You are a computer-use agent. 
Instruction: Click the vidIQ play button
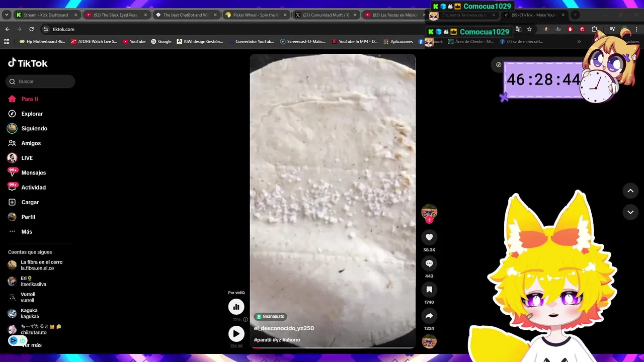236,333
